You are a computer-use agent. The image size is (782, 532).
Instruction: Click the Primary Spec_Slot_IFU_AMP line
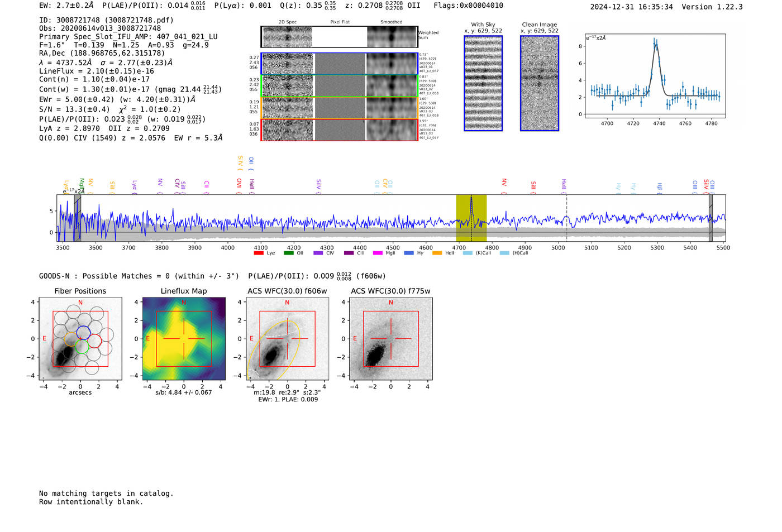coord(128,37)
